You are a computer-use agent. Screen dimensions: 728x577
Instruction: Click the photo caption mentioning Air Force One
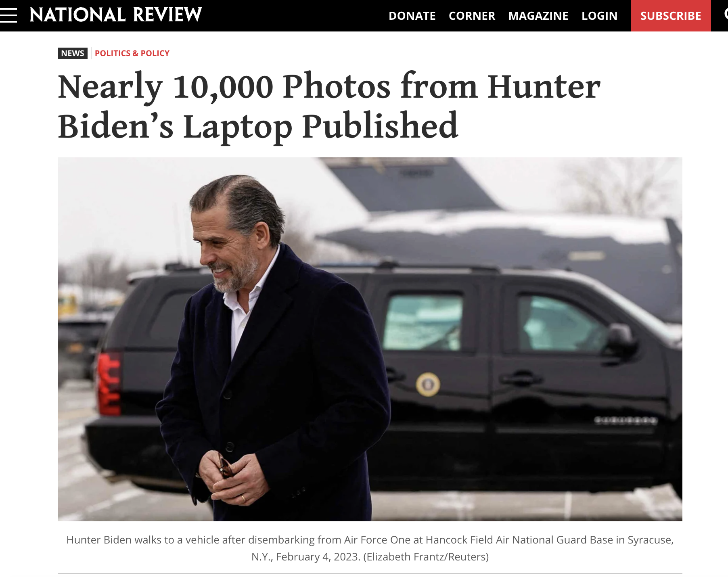pyautogui.click(x=370, y=548)
